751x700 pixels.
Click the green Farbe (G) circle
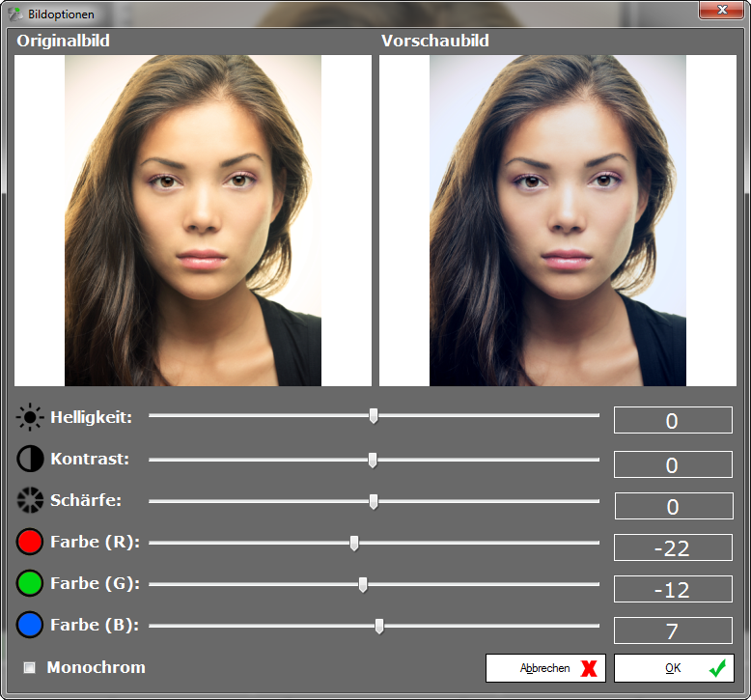click(x=31, y=584)
